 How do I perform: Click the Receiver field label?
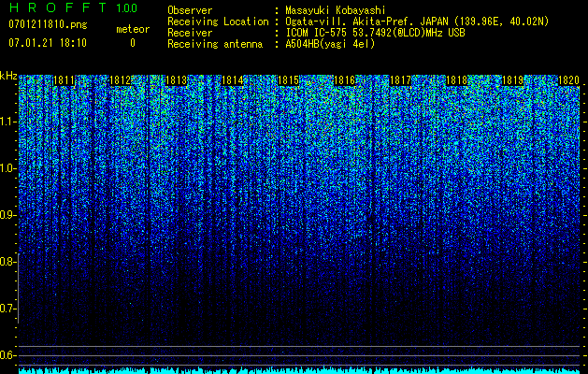(x=190, y=33)
